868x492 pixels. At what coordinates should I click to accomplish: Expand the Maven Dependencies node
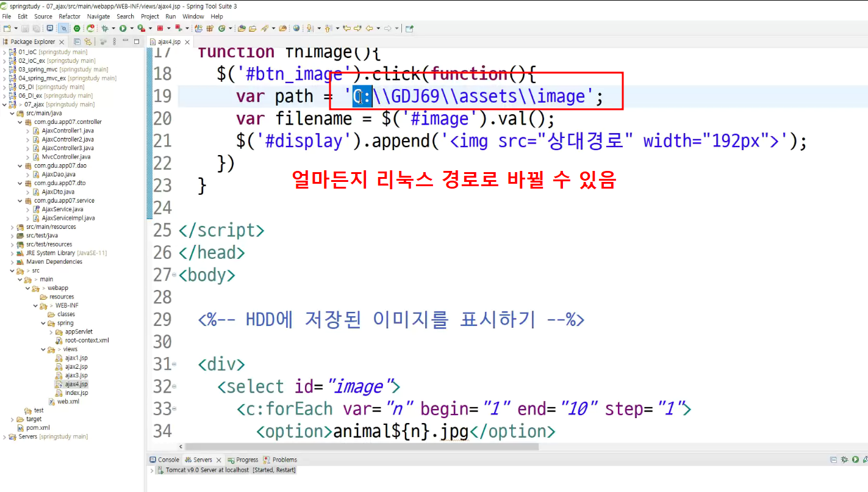[x=12, y=261]
